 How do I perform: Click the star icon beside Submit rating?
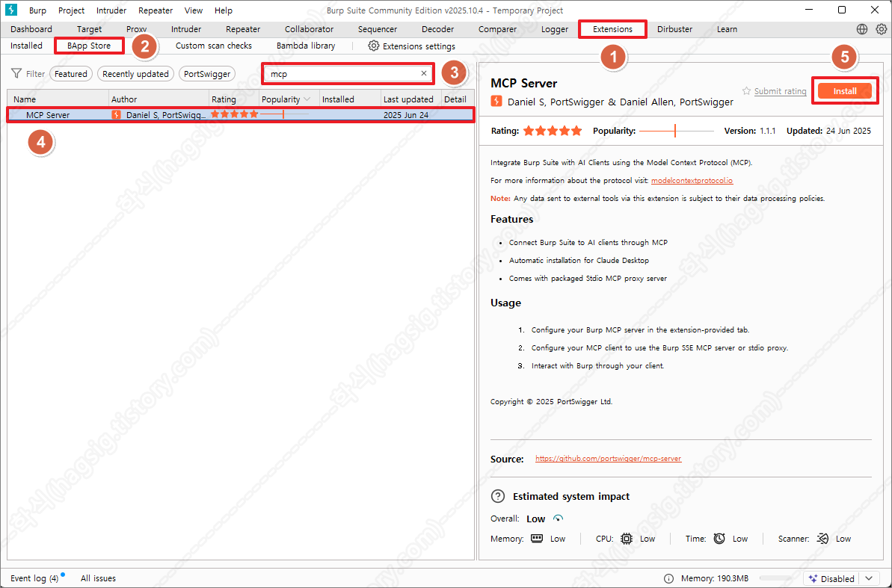(746, 91)
